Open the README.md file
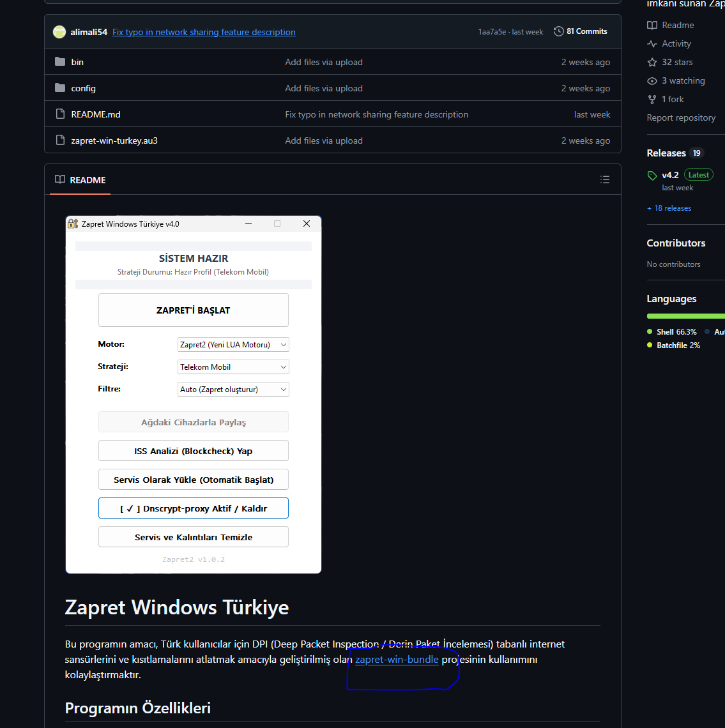 pyautogui.click(x=96, y=114)
